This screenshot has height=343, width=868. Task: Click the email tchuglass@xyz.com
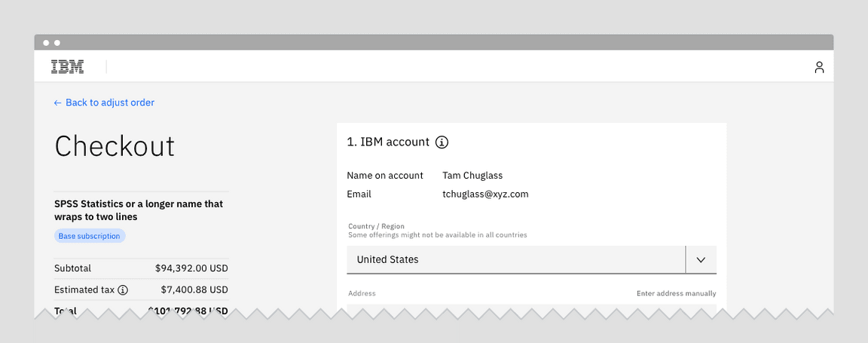coord(485,194)
